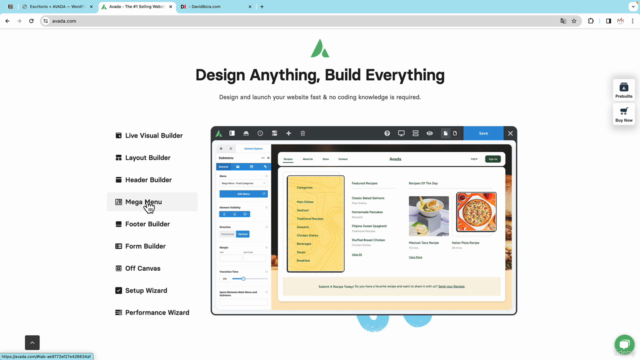
Task: Click the translate icon in address bar
Action: tap(563, 21)
